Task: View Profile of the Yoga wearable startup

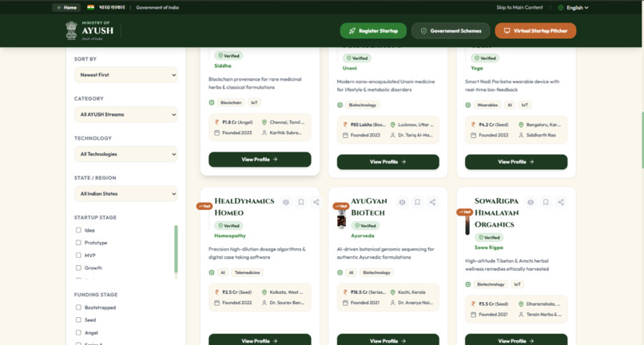Action: tap(516, 162)
